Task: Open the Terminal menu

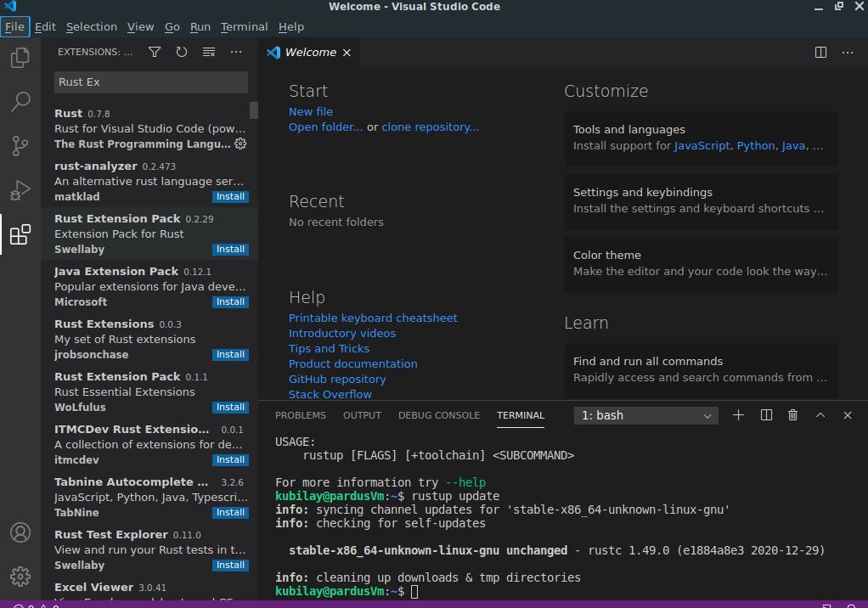Action: [x=244, y=26]
